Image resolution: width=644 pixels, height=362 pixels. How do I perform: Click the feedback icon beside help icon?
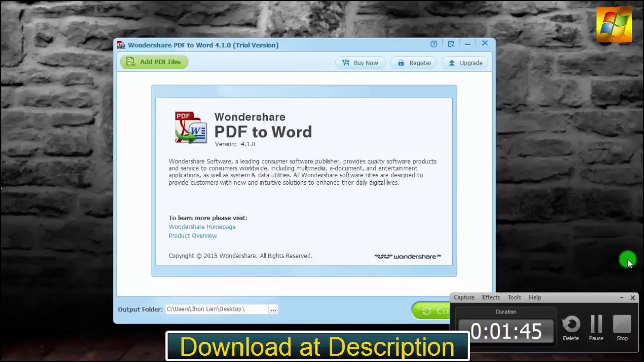click(x=451, y=44)
